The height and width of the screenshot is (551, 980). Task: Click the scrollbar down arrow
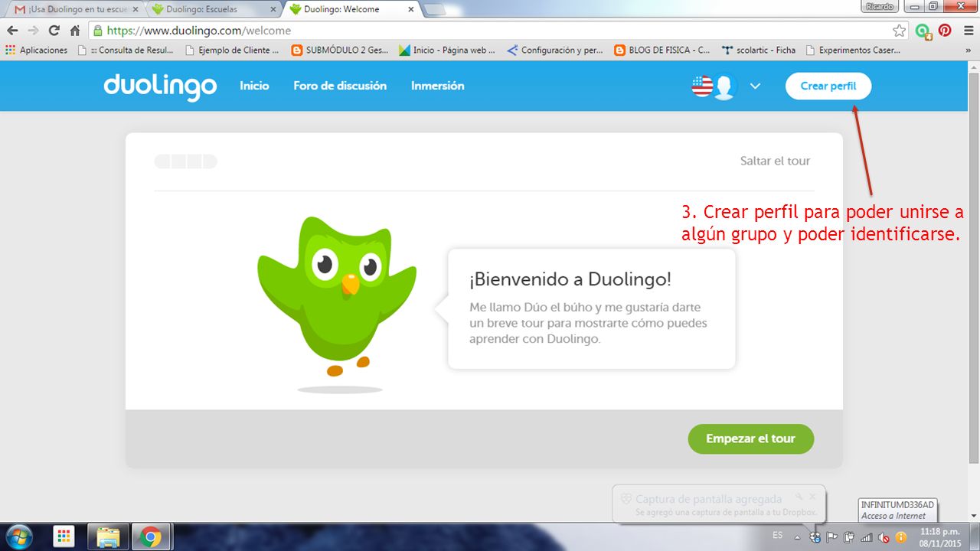[974, 515]
